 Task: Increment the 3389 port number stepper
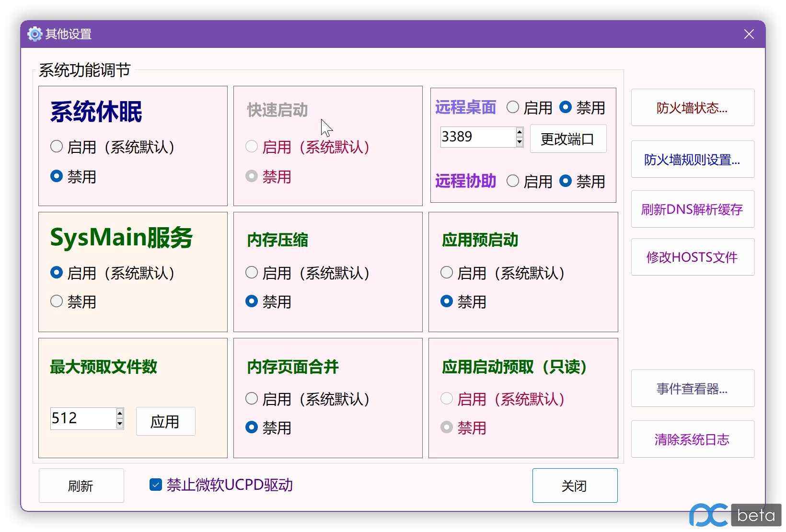[520, 133]
